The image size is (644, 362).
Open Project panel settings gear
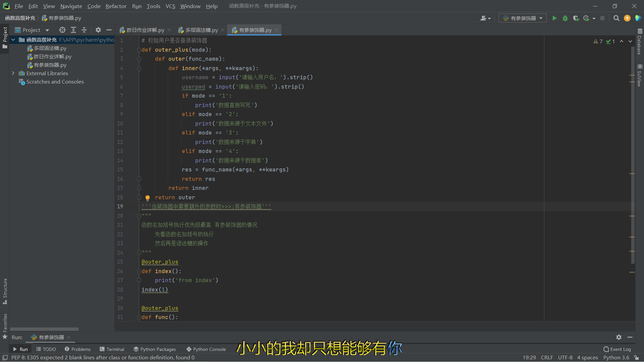[98, 30]
